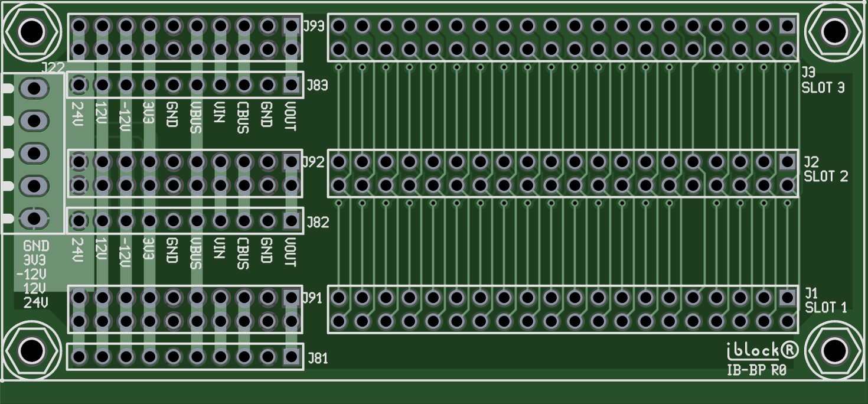Click the iblock logo on the board
Viewport: 868px width, 404px height.
pyautogui.click(x=762, y=350)
